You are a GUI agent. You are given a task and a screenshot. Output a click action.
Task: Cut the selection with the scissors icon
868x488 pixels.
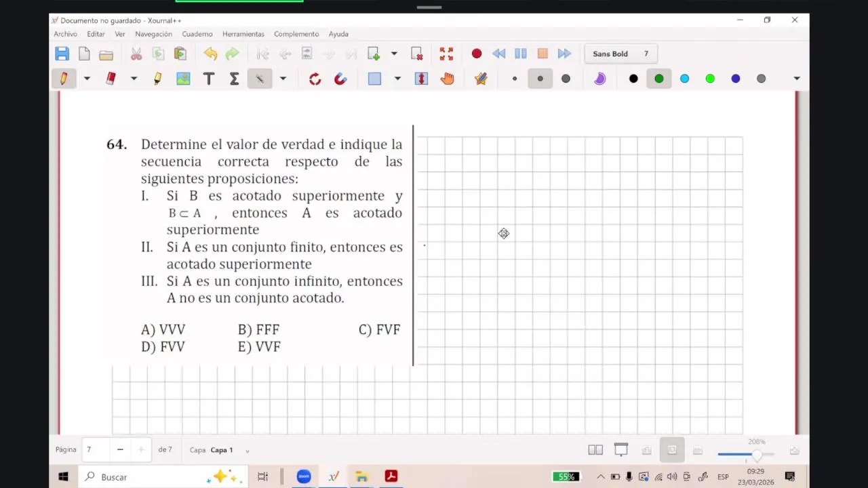click(x=136, y=54)
